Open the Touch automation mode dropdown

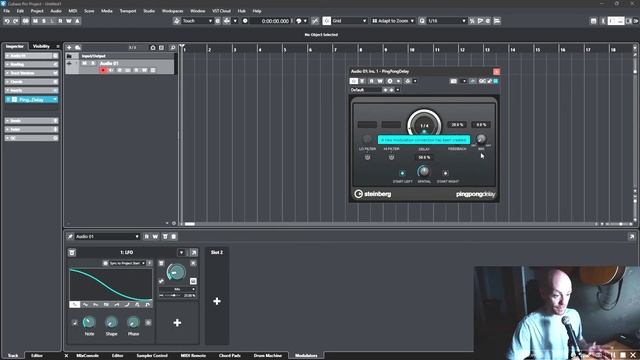197,21
